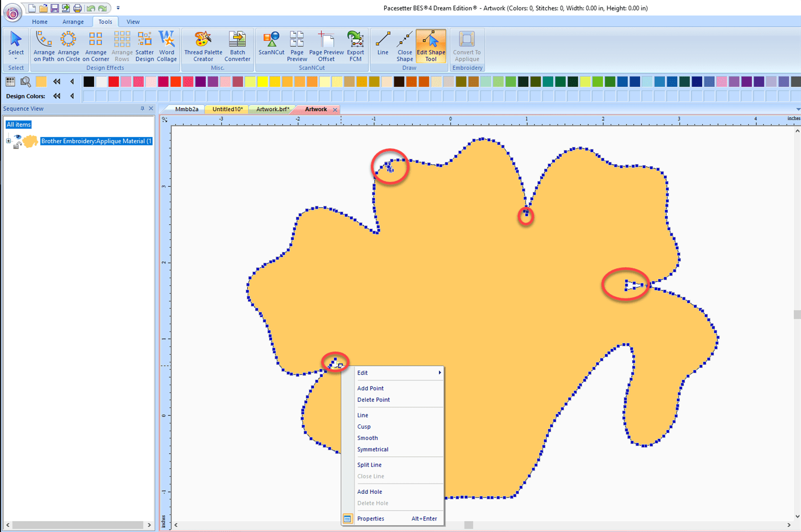Choose Add Hole from the context menu
The image size is (801, 532).
point(369,491)
